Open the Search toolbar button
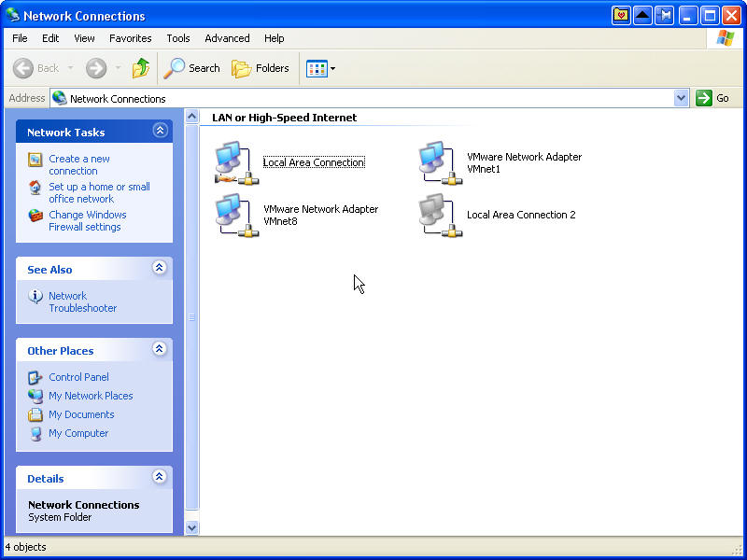This screenshot has width=747, height=560. (192, 68)
